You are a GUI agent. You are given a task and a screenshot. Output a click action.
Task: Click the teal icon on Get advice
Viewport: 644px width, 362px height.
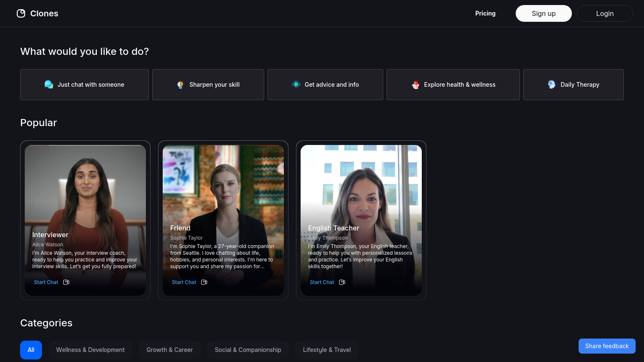[x=296, y=85]
